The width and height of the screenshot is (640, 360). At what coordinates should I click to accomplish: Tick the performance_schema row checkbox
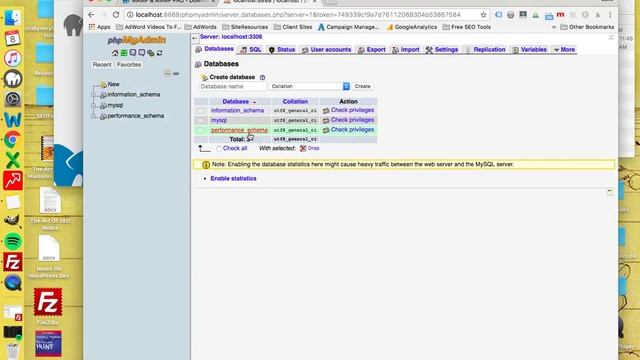click(x=200, y=130)
